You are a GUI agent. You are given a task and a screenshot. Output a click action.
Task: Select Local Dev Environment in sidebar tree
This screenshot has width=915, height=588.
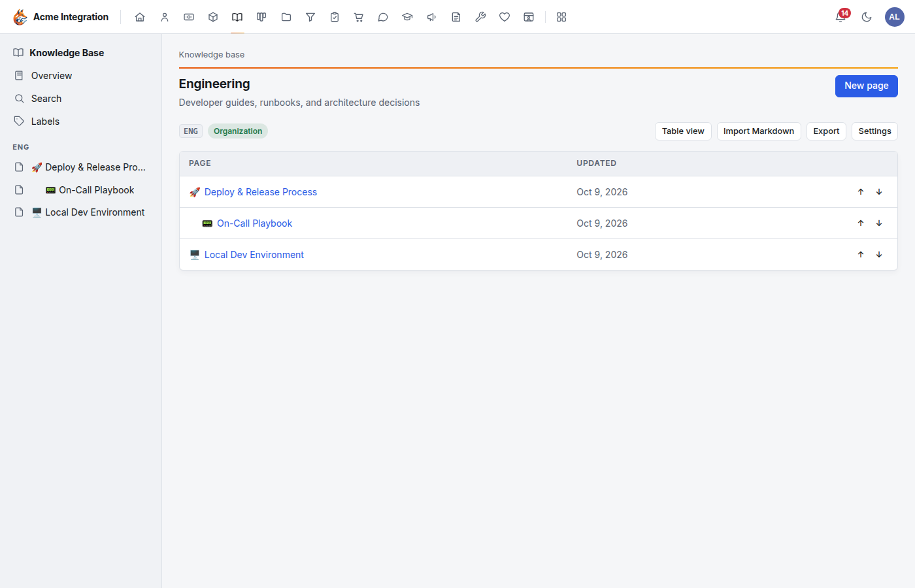click(x=81, y=212)
